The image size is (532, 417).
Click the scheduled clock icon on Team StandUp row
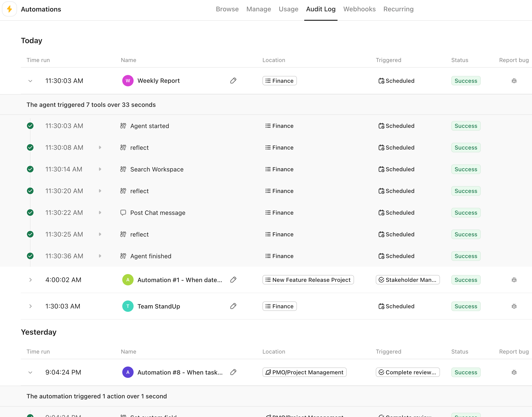click(381, 306)
